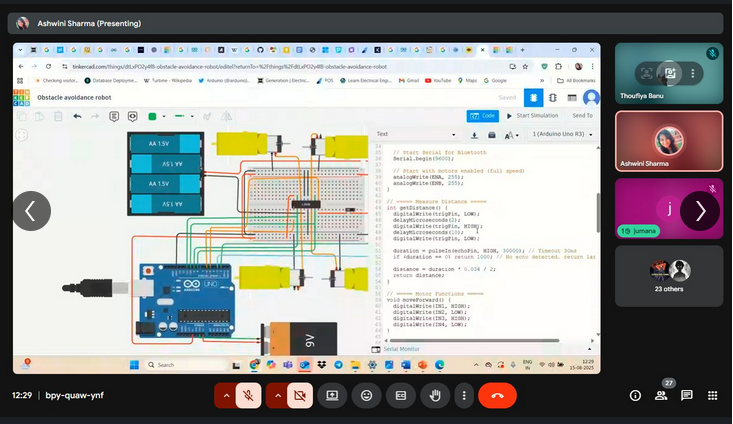733x424 pixels.
Task: Click the Mirror flip icon in toolbar
Action: (226, 116)
